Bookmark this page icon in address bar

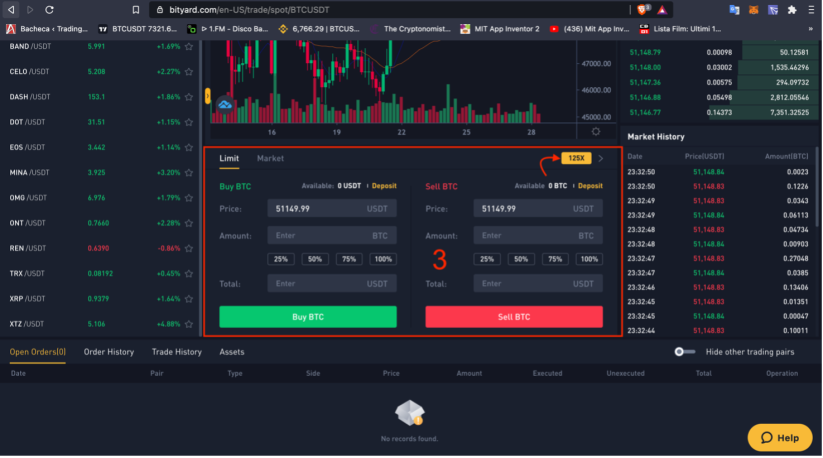pos(135,9)
